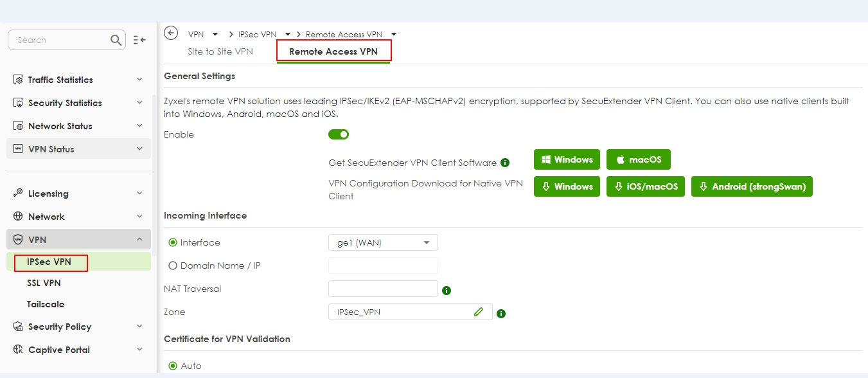
Task: Open the VPN breadcrumb dropdown arrow
Action: click(x=215, y=34)
